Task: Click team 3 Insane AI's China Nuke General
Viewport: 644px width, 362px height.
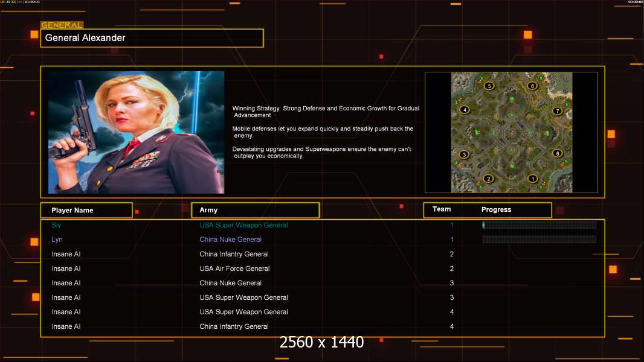Action: tap(230, 283)
